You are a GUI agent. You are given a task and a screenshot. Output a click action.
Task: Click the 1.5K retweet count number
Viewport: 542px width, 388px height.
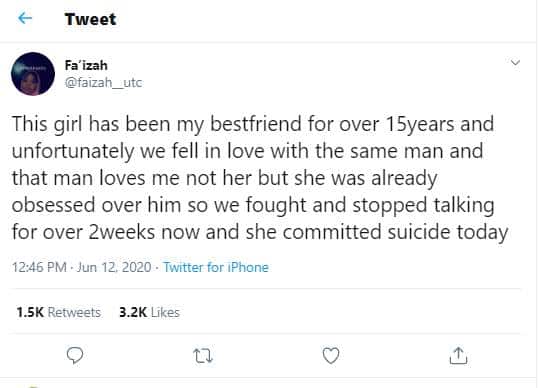(x=30, y=312)
